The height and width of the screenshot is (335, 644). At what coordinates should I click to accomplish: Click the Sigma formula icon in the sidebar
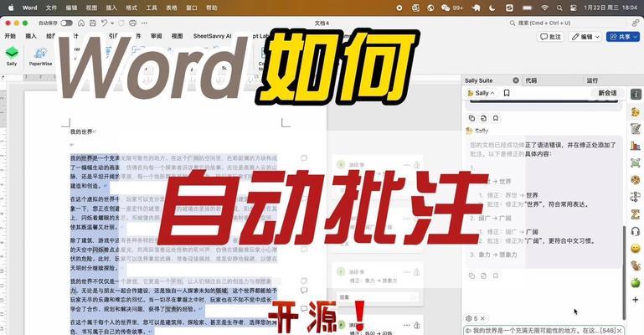point(636,214)
